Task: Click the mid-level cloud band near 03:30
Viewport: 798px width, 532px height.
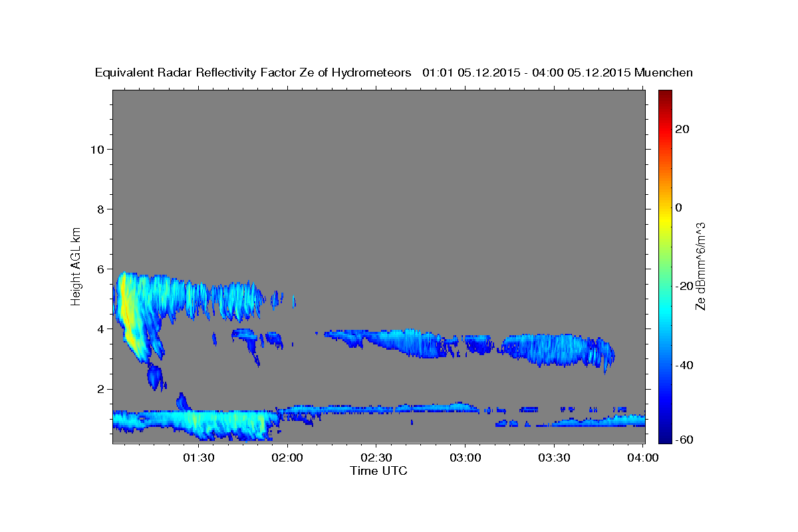Action: 557,349
